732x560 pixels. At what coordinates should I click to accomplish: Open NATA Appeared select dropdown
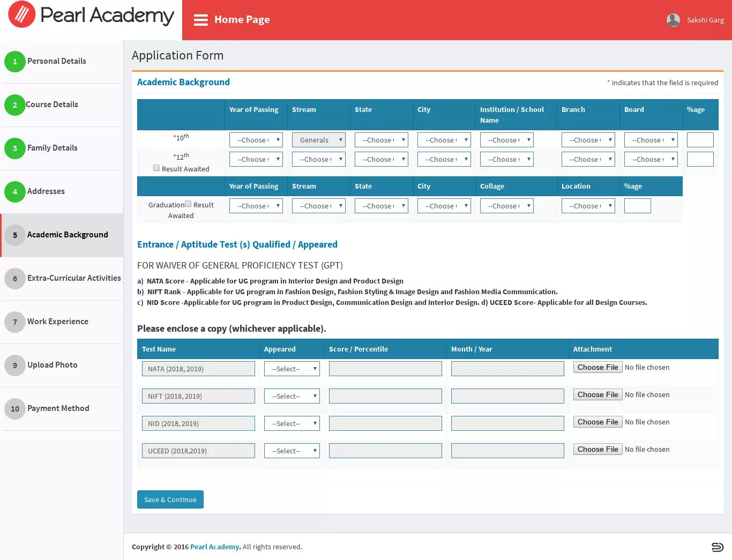[x=292, y=369]
